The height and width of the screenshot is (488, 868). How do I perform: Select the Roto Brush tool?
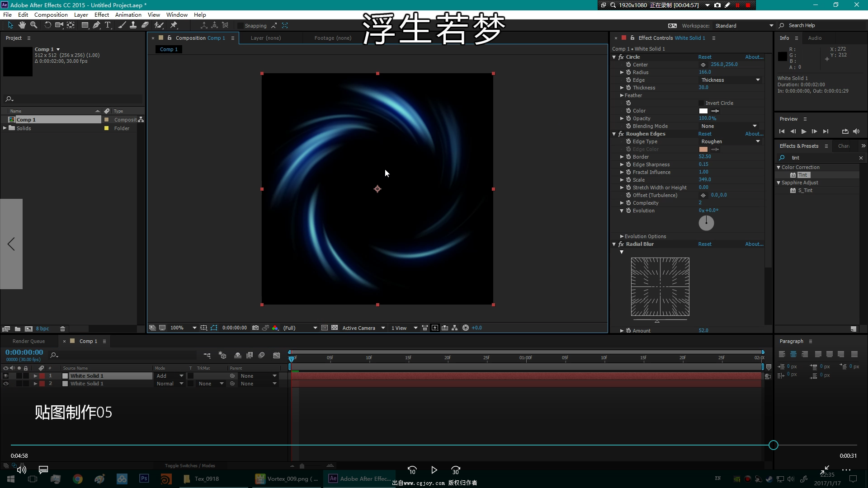159,25
